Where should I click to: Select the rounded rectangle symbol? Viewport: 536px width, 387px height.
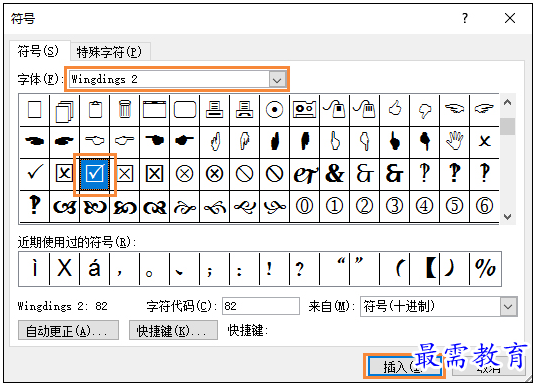click(185, 110)
